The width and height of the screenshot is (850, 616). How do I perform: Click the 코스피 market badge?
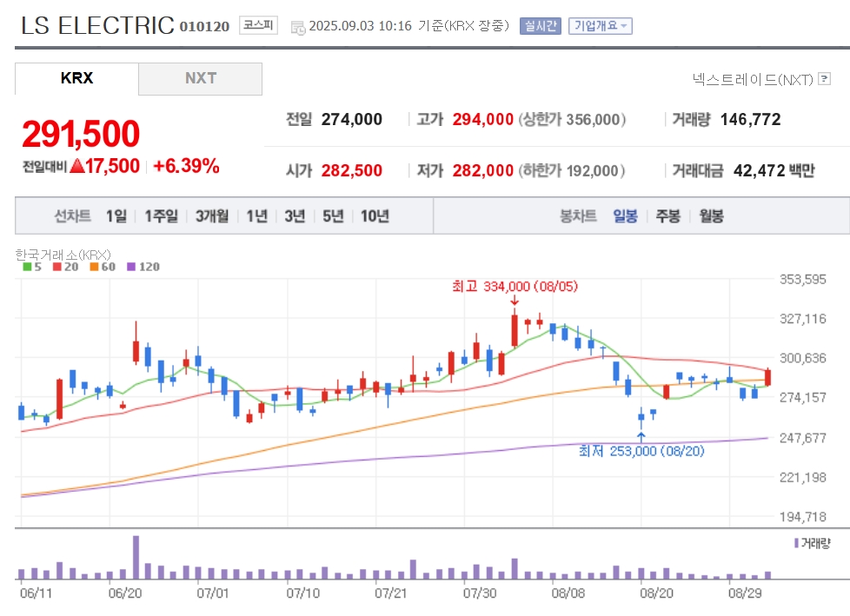[258, 25]
